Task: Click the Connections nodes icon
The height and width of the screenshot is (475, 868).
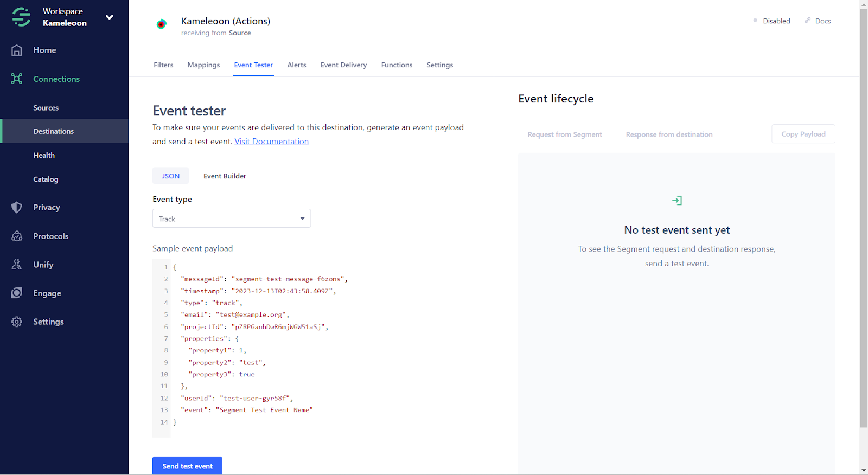Action: [x=17, y=79]
